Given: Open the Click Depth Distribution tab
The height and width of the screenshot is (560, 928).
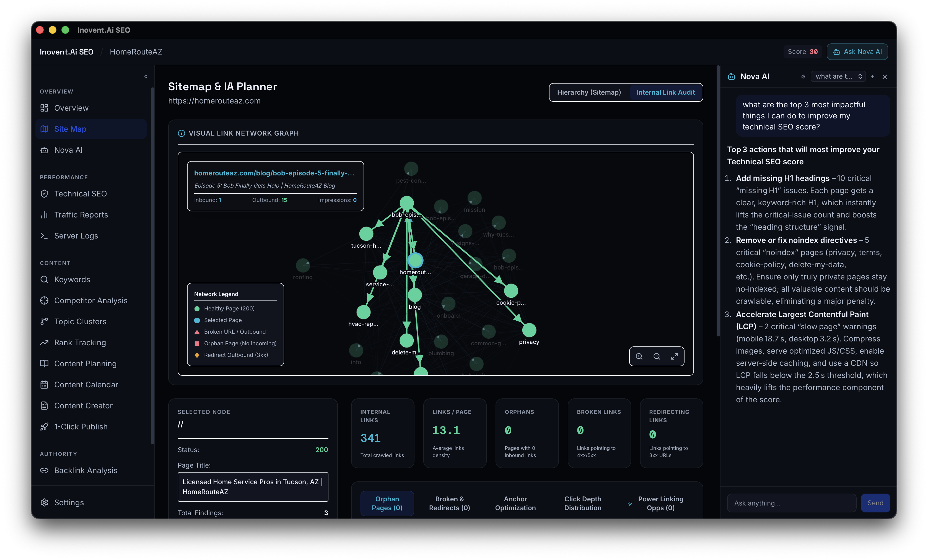Looking at the screenshot, I should tap(583, 504).
